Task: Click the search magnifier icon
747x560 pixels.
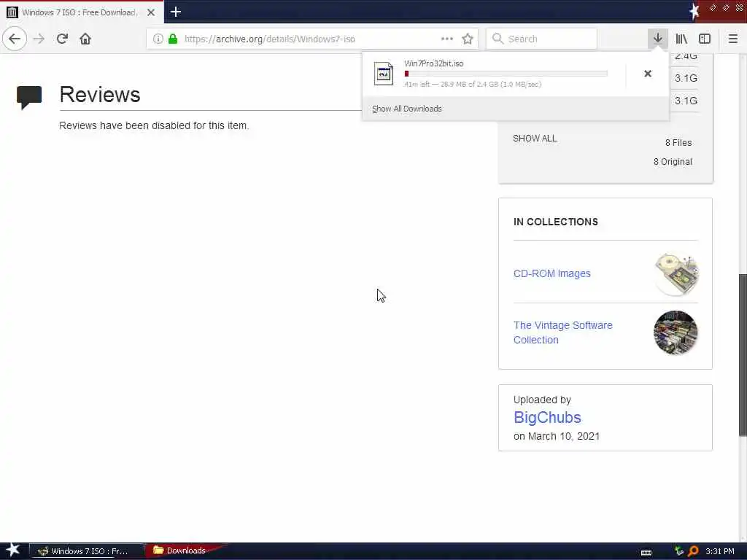Action: [x=498, y=39]
